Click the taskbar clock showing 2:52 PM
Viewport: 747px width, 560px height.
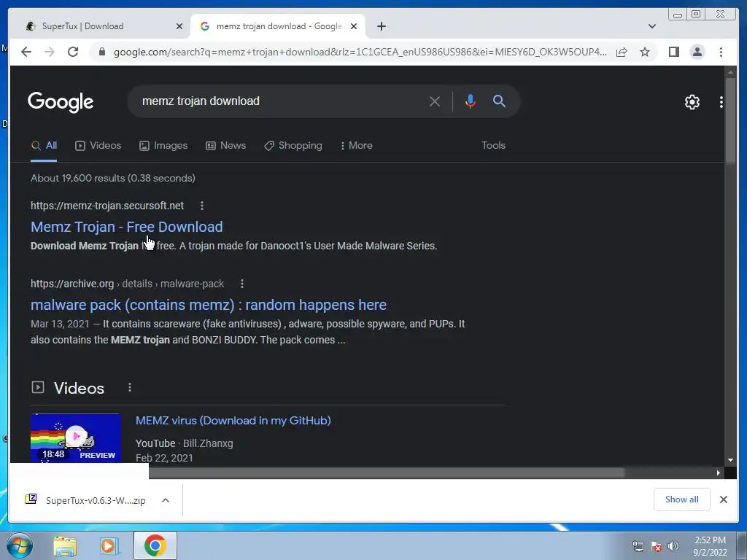tap(710, 546)
